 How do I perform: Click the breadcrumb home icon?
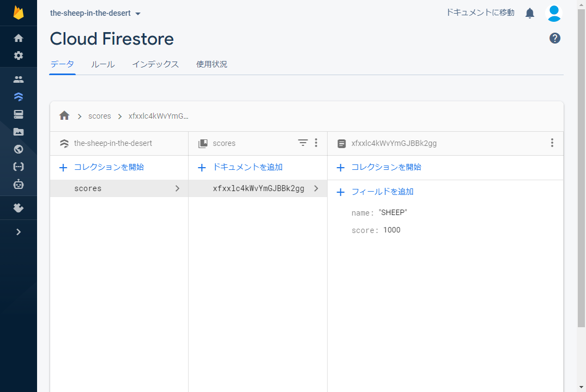tap(64, 116)
